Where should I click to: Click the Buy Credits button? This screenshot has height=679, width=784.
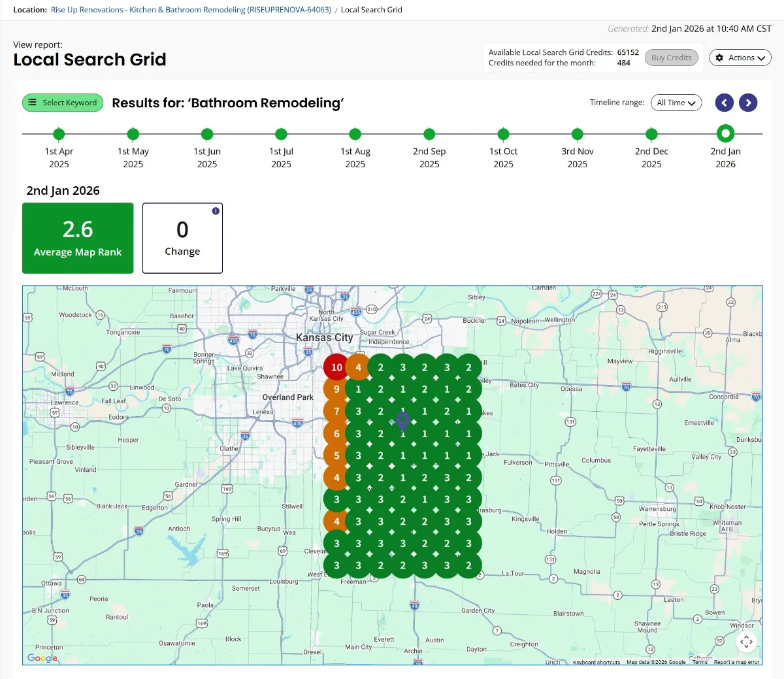point(671,58)
